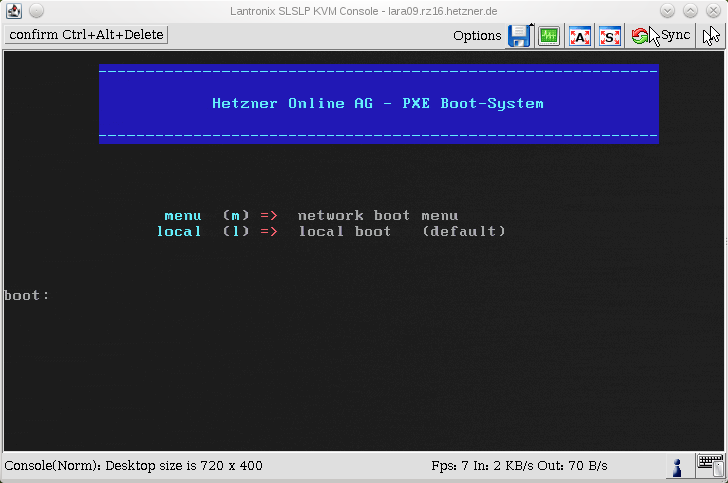The width and height of the screenshot is (728, 483).
Task: Click the 'menu' option text in the console
Action: click(183, 216)
